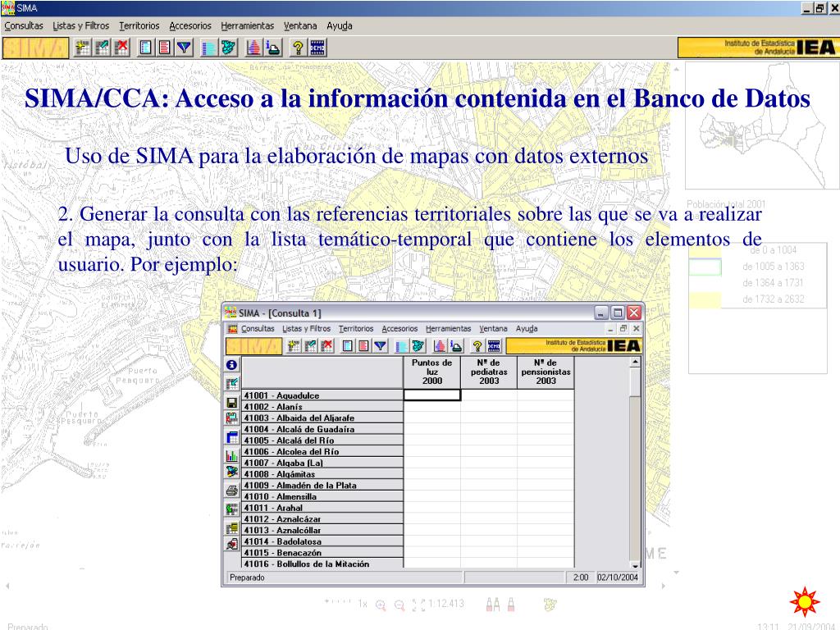Click the edit query icon in outer SIMA toolbar
The image size is (840, 630).
[x=103, y=48]
